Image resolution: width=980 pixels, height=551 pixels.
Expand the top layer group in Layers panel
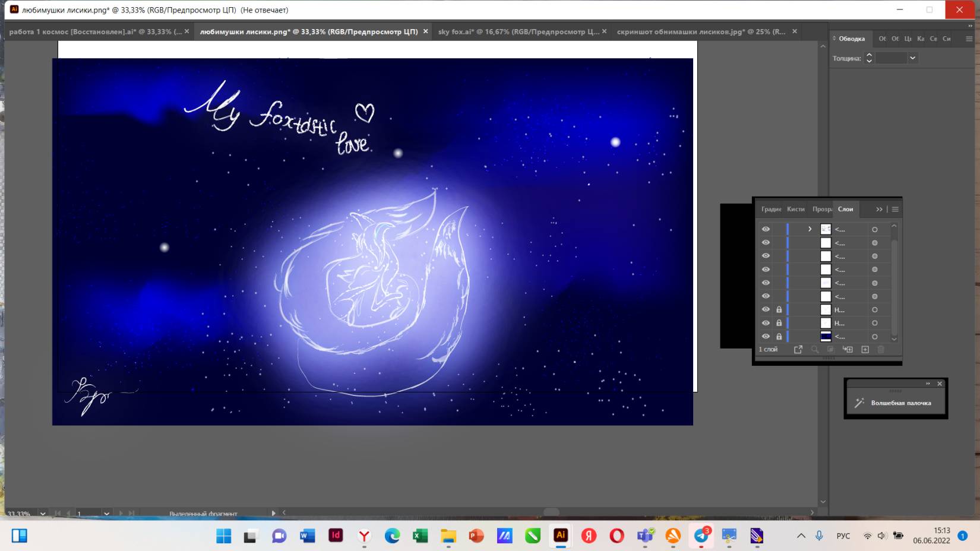810,229
